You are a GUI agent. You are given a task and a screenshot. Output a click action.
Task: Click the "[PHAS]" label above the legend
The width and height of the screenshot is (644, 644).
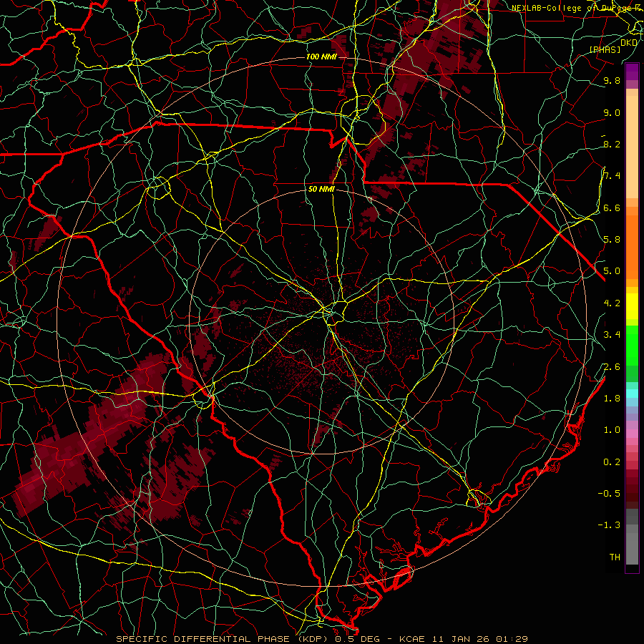605,49
